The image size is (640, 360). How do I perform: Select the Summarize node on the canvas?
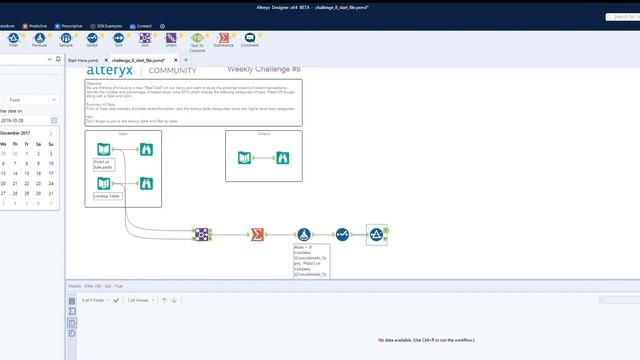(257, 234)
